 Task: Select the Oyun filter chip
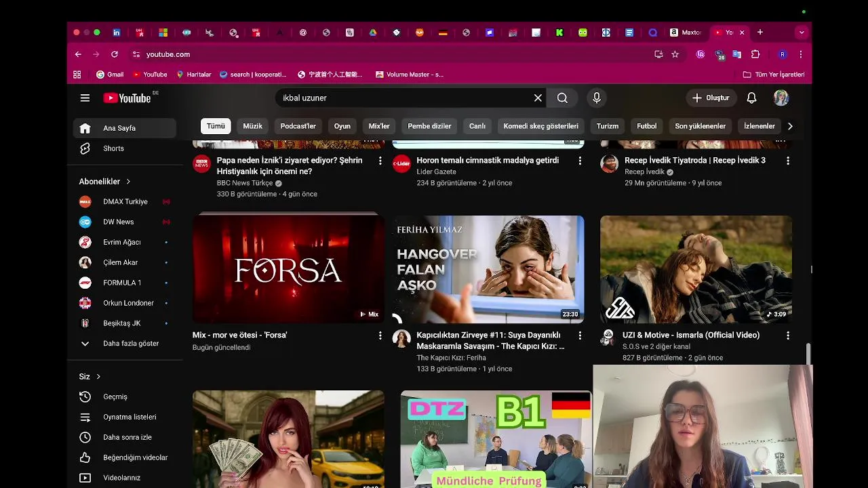click(x=342, y=126)
